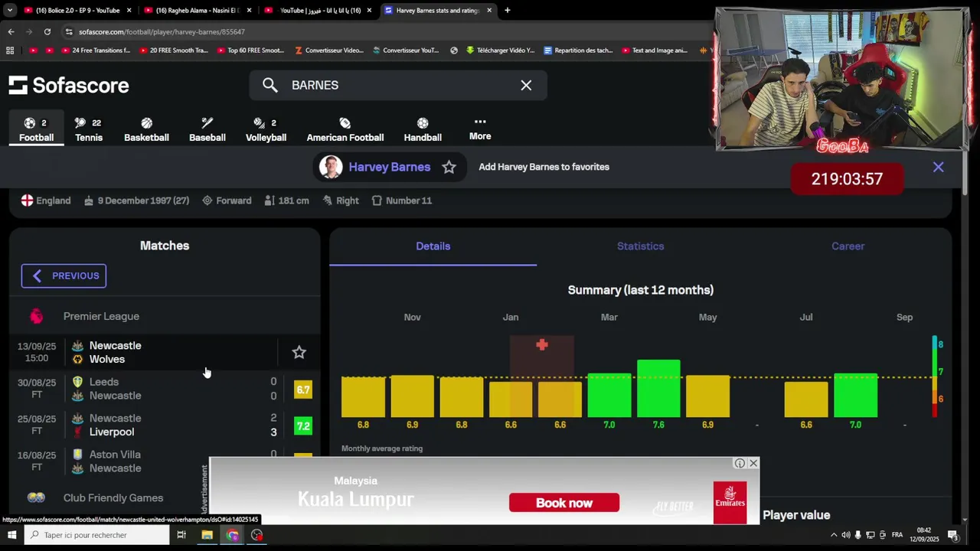Focus the search field containing BARNES
This screenshot has width=980, height=551.
[x=398, y=85]
